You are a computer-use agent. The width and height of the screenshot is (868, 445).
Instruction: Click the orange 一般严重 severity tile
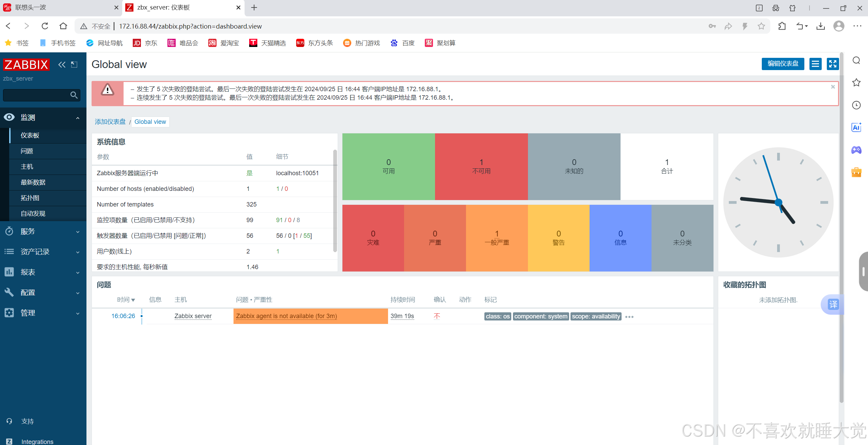497,238
